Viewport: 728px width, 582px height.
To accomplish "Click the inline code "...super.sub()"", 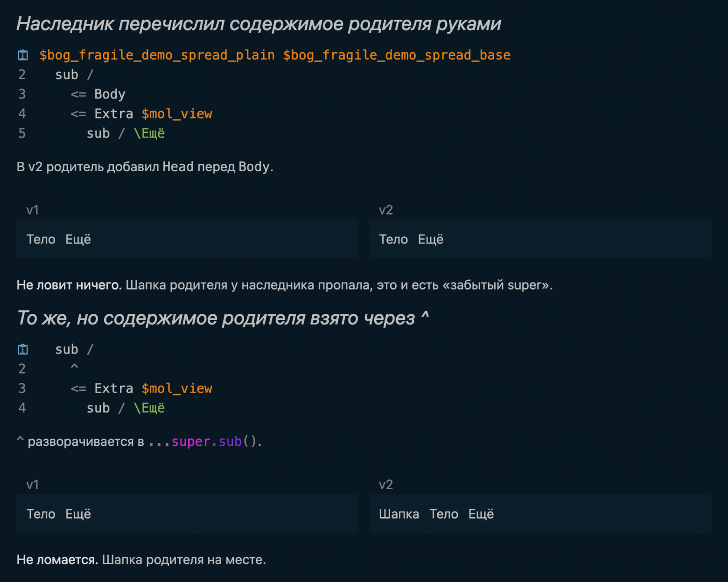I will point(203,441).
